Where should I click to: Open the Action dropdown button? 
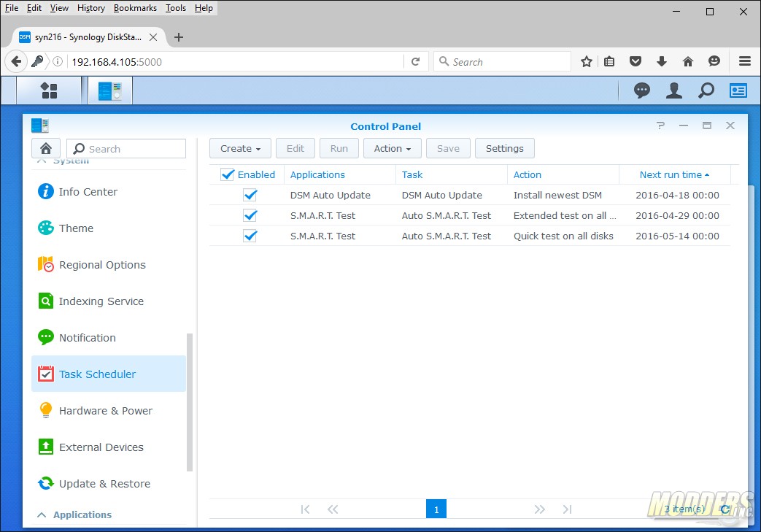[x=392, y=149]
